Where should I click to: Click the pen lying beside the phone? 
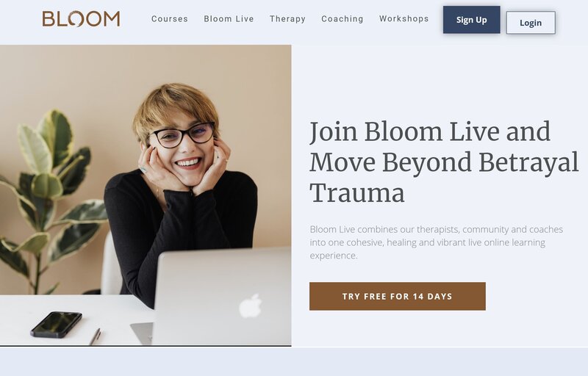(x=95, y=336)
